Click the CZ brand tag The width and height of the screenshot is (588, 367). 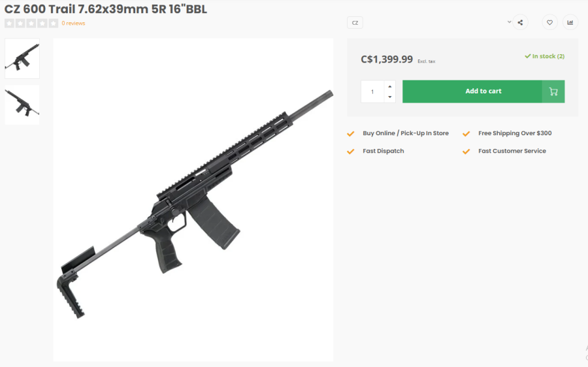pos(355,23)
